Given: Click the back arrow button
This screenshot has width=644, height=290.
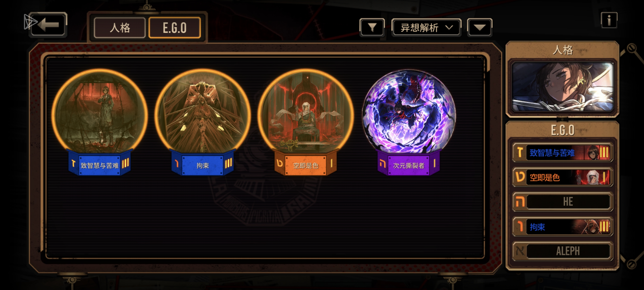Looking at the screenshot, I should [x=49, y=25].
